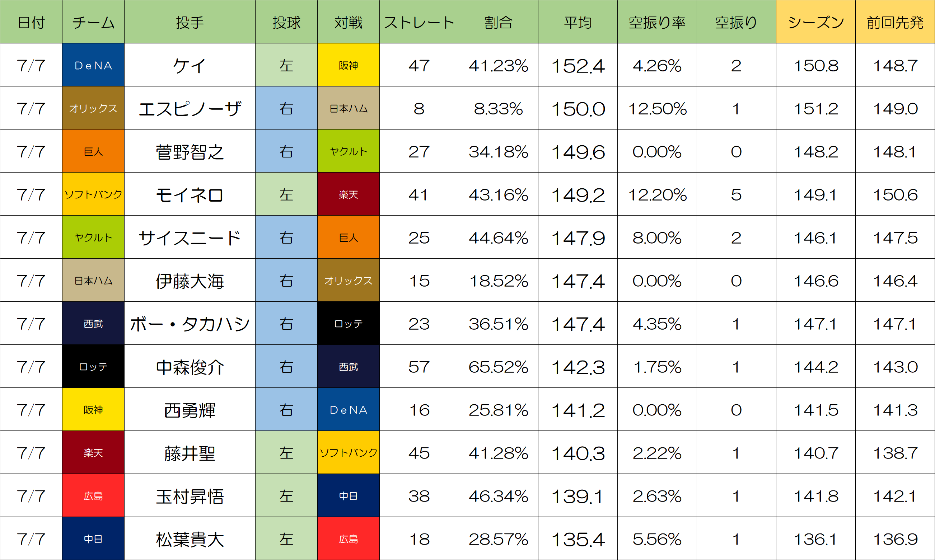Click the 12.20% swing-and-miss rate cell

click(657, 194)
